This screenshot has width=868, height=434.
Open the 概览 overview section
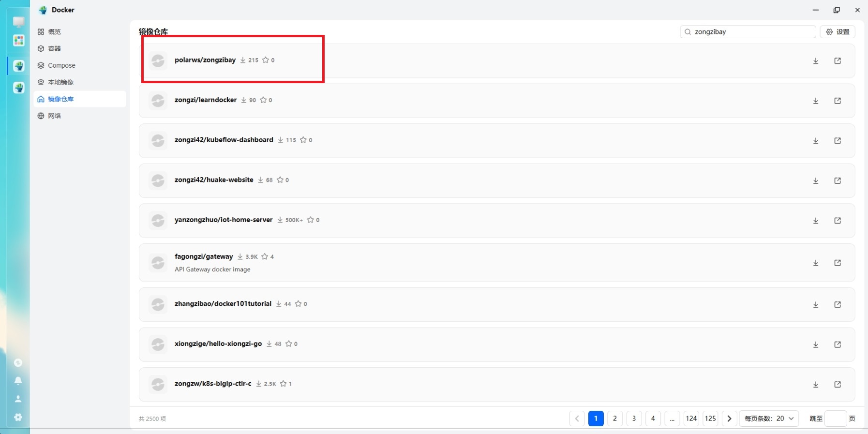point(80,32)
